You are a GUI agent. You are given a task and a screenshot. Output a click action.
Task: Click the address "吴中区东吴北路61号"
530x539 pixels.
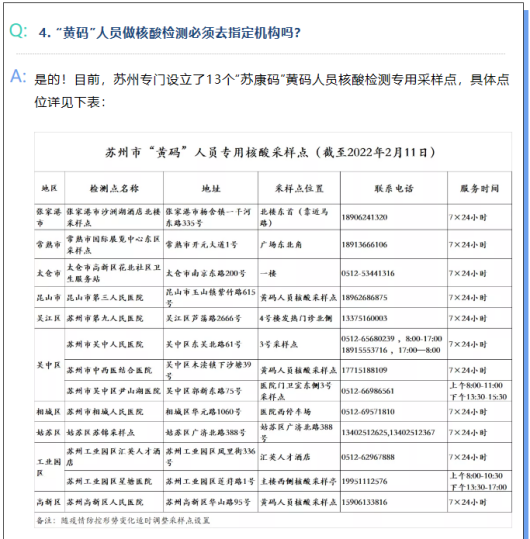[x=203, y=344]
